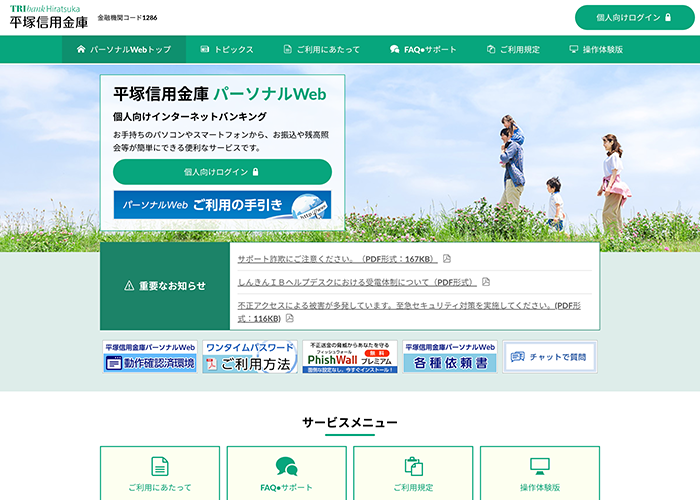
Task: Click the top-right 個人向けログイン button
Action: point(634,17)
